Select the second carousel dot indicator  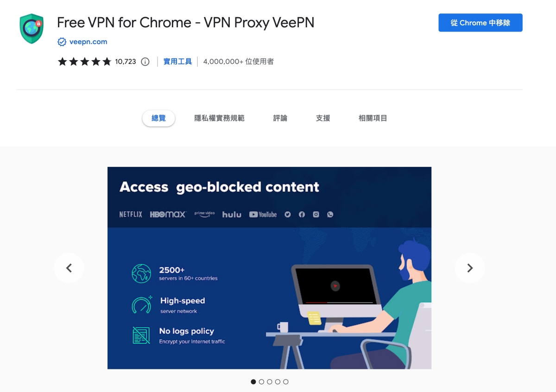click(x=261, y=382)
